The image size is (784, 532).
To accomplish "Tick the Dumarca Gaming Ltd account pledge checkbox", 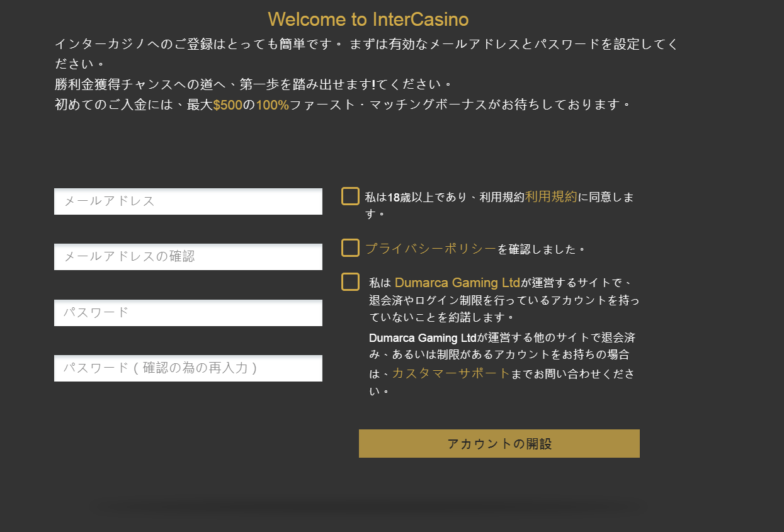I will tap(349, 282).
